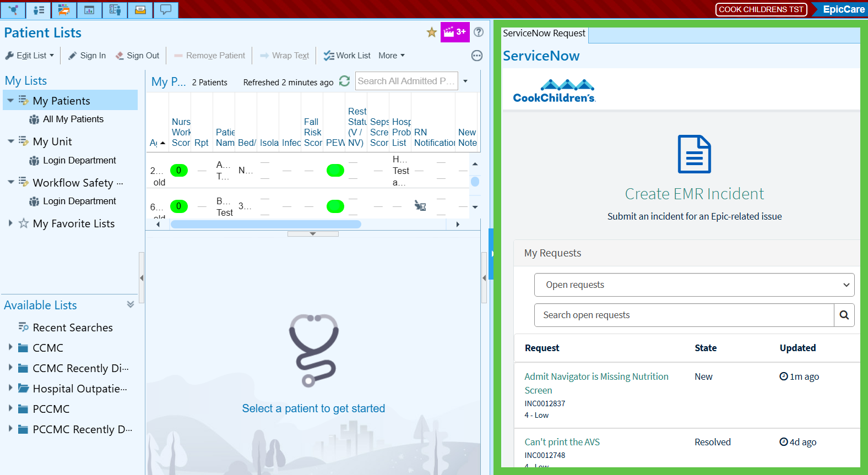Click the Search open requests field
Viewport: 868px width, 475px height.
point(684,315)
